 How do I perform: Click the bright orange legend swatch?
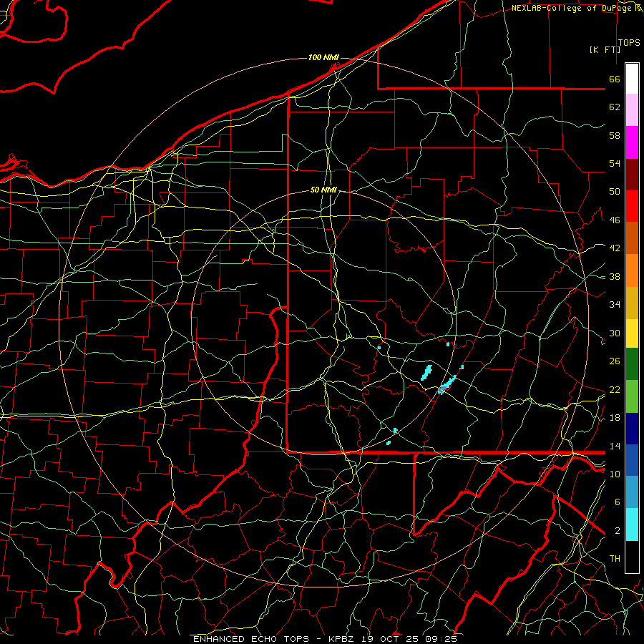click(632, 270)
